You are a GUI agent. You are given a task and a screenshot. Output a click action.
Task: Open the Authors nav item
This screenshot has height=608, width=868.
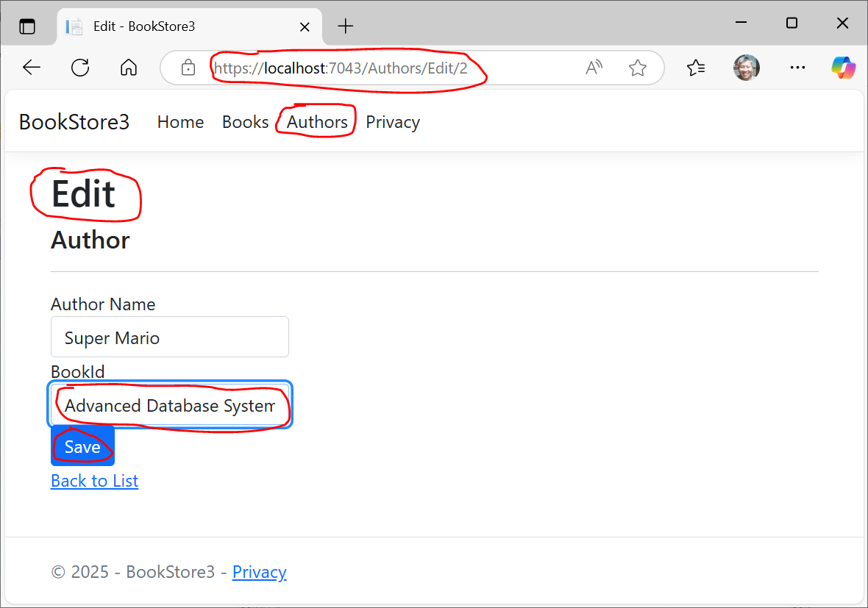click(x=317, y=122)
